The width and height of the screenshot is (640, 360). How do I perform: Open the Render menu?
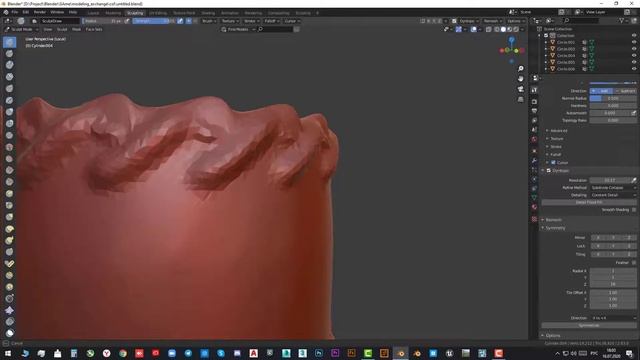(40, 12)
